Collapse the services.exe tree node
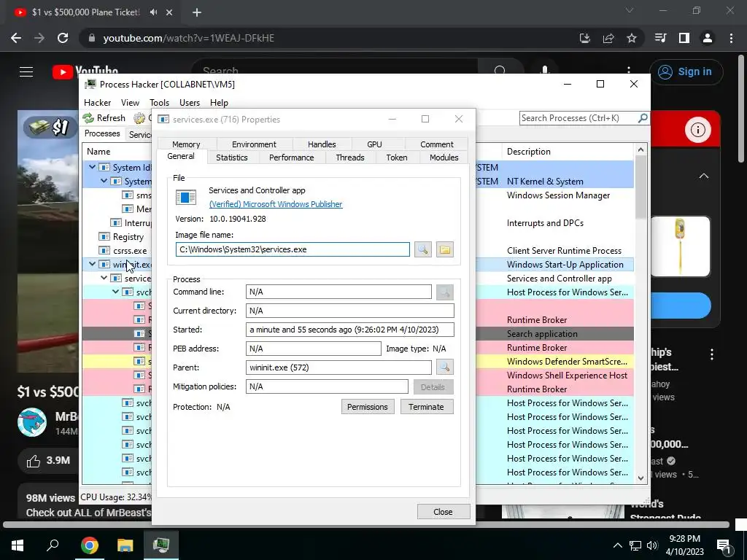Image resolution: width=747 pixels, height=560 pixels. 104,278
